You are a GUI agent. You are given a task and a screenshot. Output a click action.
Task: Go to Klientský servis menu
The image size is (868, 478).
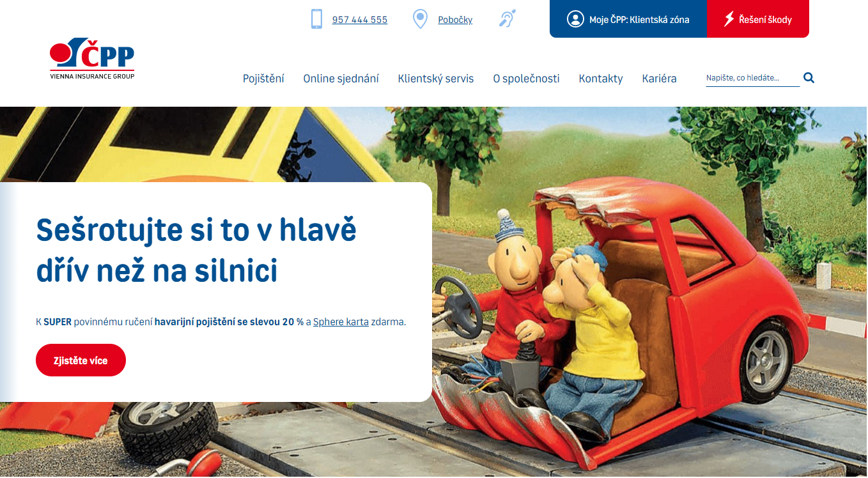[x=436, y=79]
